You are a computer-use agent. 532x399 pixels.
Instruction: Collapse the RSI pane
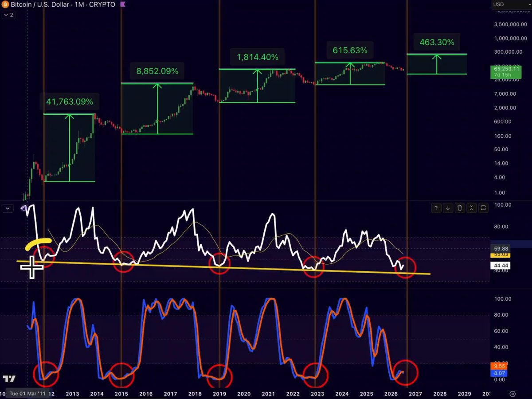pos(471,207)
